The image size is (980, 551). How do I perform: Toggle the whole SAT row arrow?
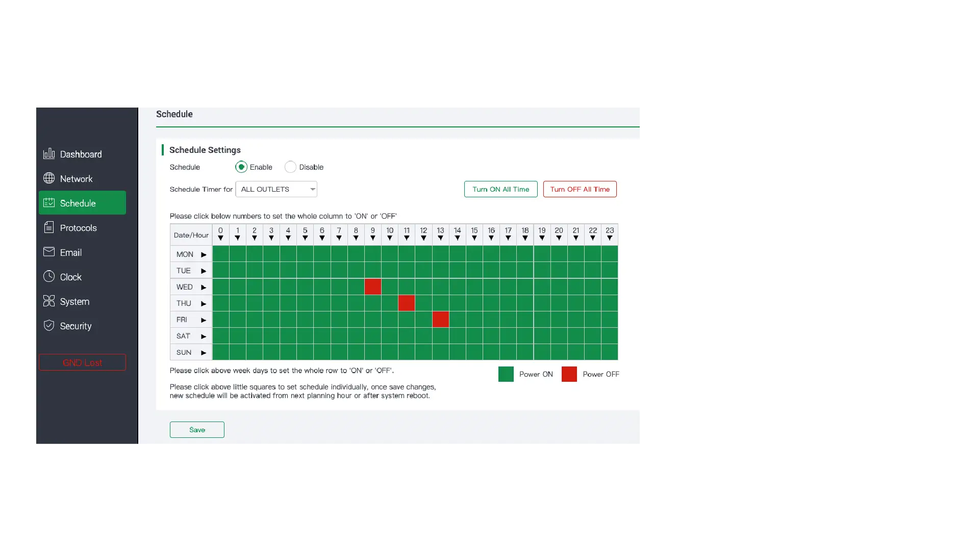coord(204,336)
